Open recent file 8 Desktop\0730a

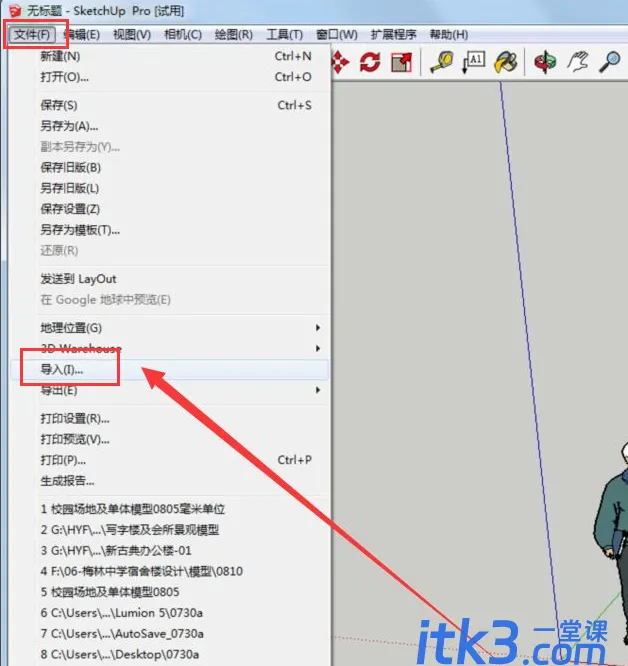(x=169, y=655)
